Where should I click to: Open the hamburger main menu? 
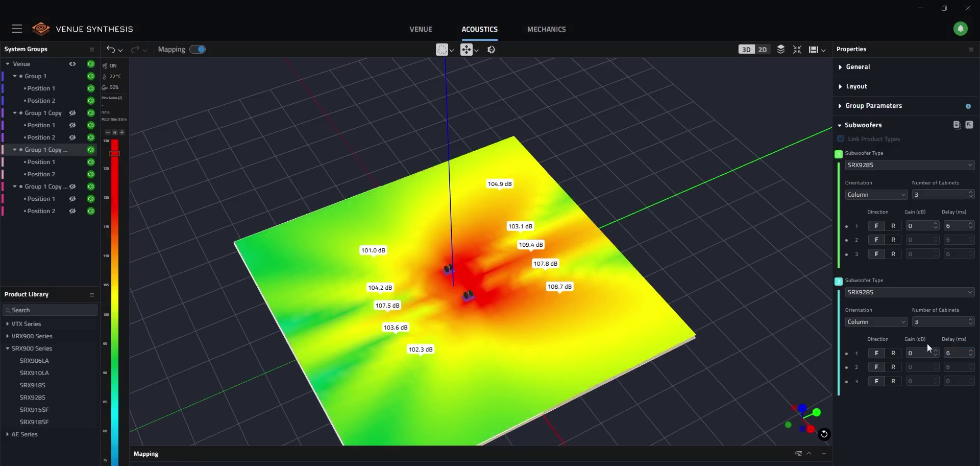(x=17, y=29)
